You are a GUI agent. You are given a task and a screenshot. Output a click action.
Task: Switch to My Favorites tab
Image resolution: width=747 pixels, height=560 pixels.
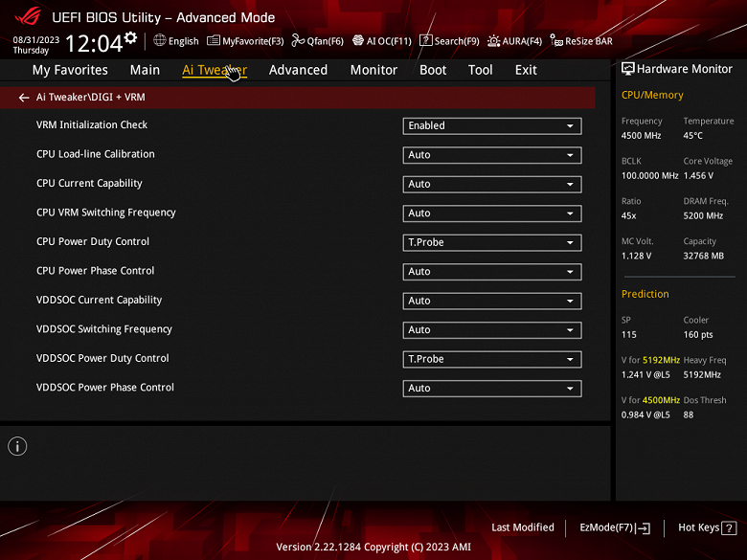click(x=70, y=70)
